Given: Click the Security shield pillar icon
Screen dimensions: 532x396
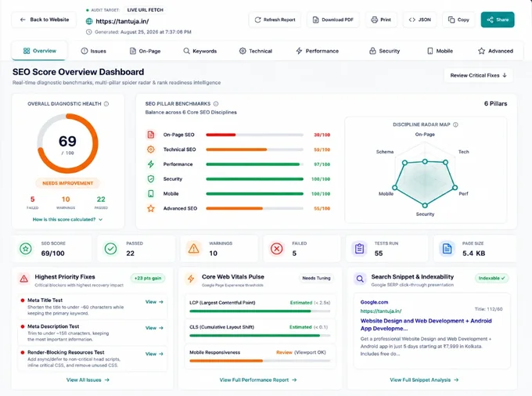Looking at the screenshot, I should [x=151, y=179].
